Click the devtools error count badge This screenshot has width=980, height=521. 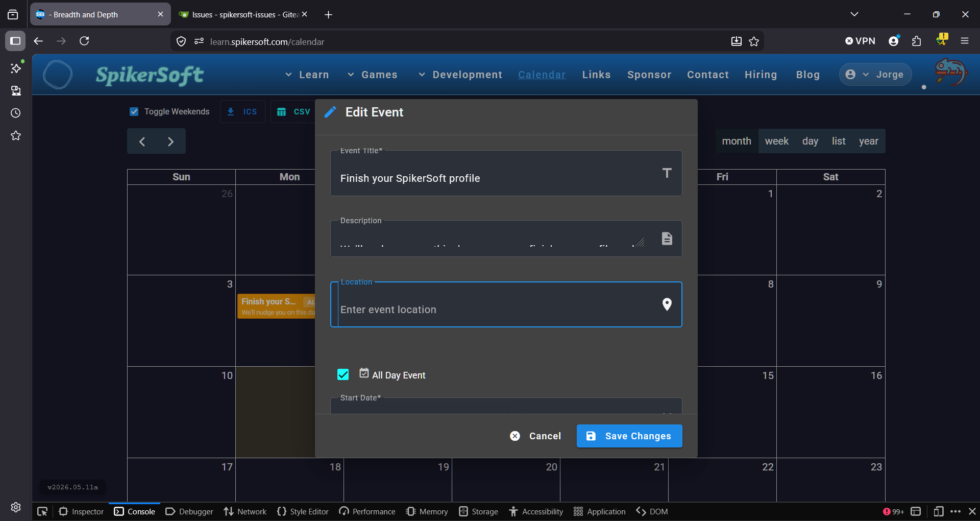pos(894,511)
